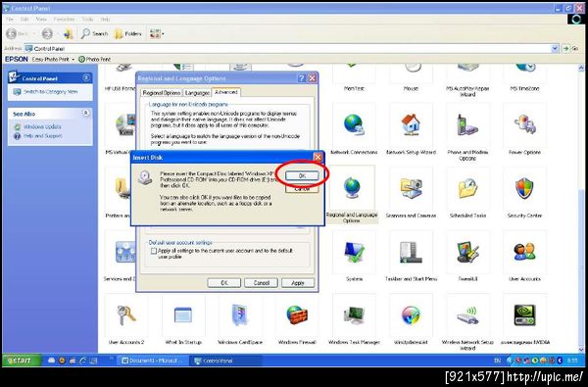
Task: Open the Scanners and Cameras icon
Action: pyautogui.click(x=411, y=188)
